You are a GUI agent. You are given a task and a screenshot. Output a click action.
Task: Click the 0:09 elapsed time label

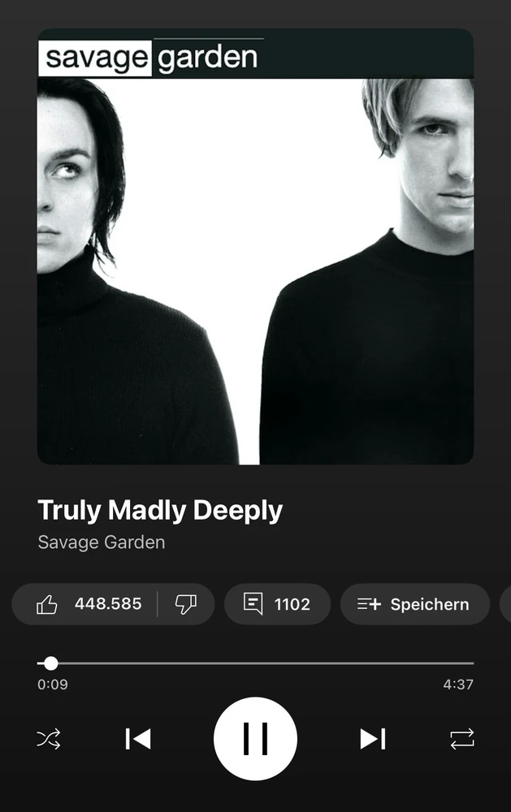tap(52, 685)
